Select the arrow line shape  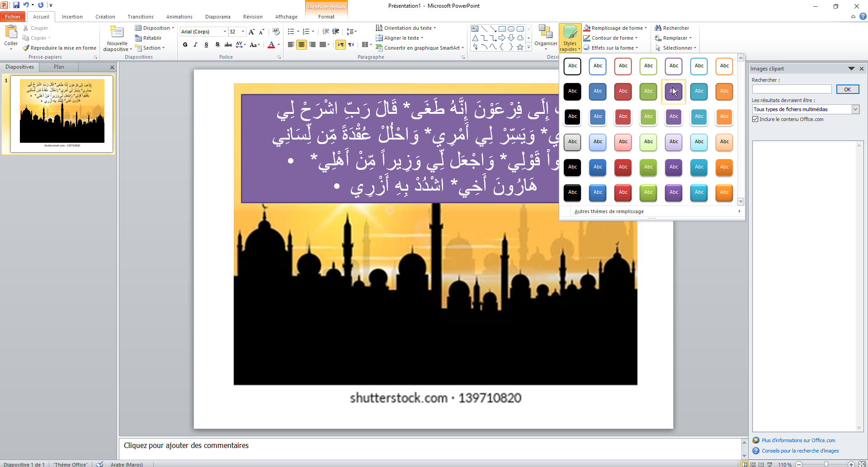coord(493,29)
